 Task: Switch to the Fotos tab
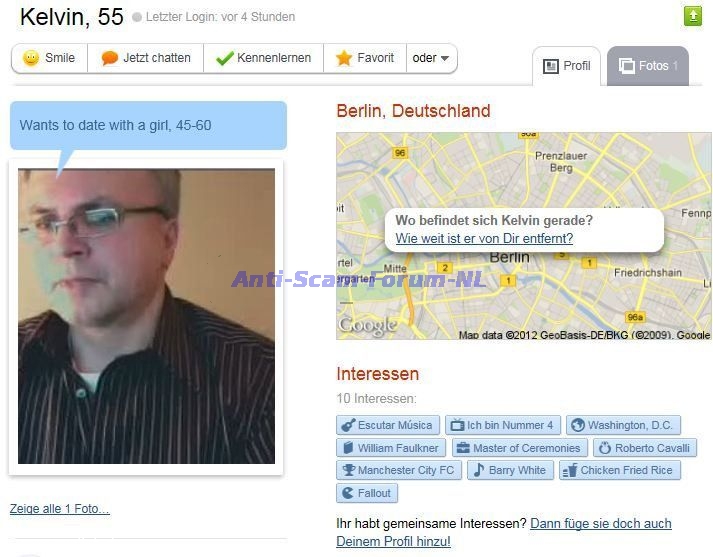click(648, 66)
